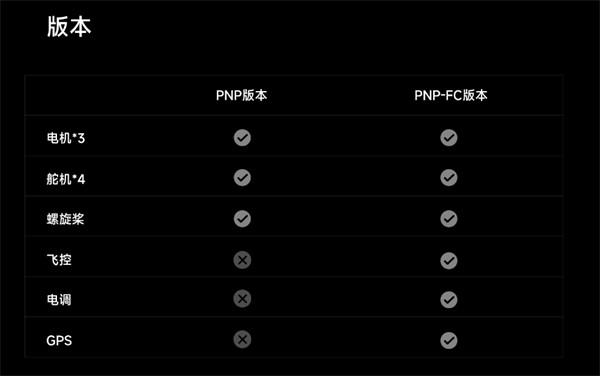Select the 螺旋桨 checkmark in PNP版本 column
The width and height of the screenshot is (600, 376).
[x=242, y=219]
